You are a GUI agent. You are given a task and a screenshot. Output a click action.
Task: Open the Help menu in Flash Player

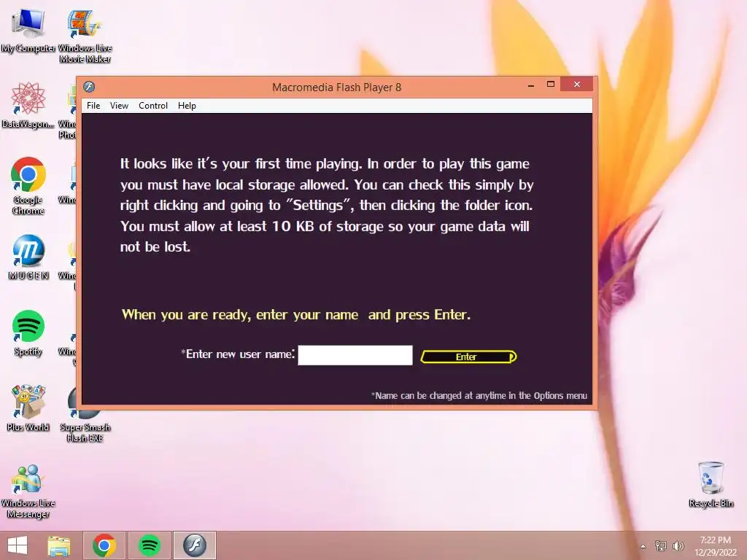coord(187,106)
